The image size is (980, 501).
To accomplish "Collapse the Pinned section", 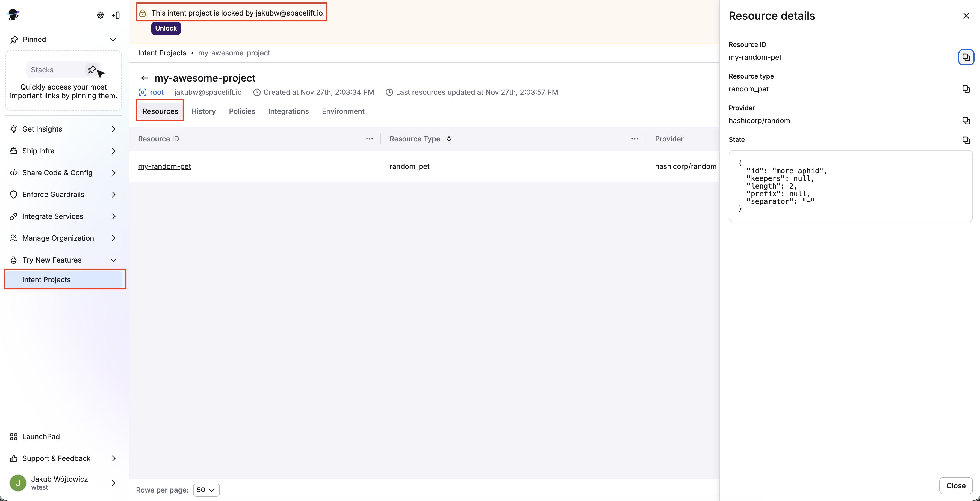I will point(113,40).
